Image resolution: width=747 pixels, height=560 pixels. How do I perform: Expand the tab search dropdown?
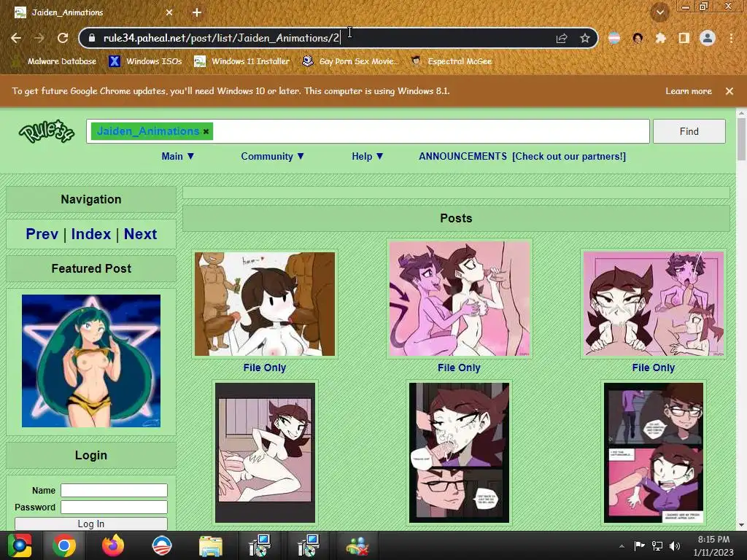click(x=659, y=12)
